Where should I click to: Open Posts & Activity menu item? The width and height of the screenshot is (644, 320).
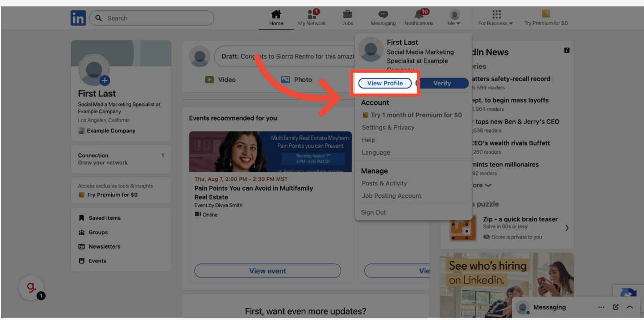tap(384, 183)
